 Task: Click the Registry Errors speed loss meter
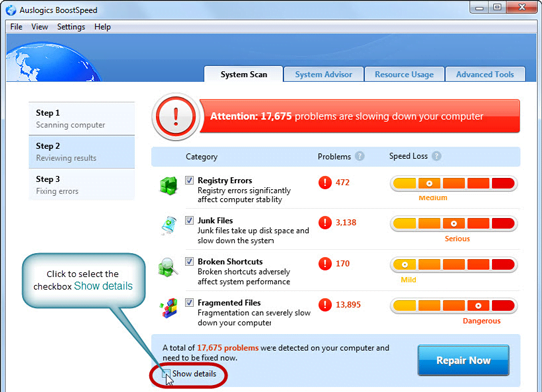point(454,183)
